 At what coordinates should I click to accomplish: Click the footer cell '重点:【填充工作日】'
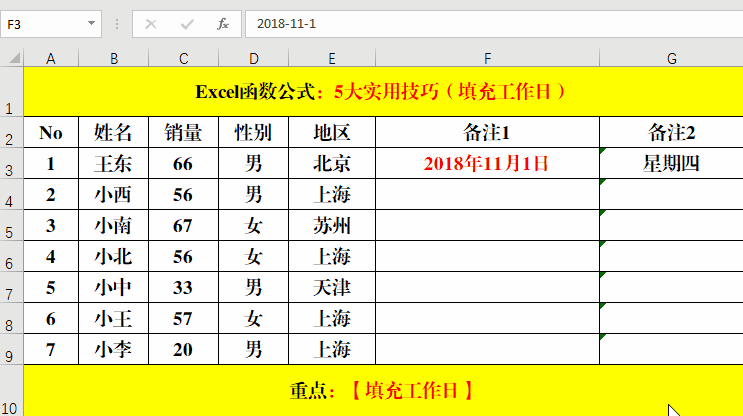pos(383,390)
